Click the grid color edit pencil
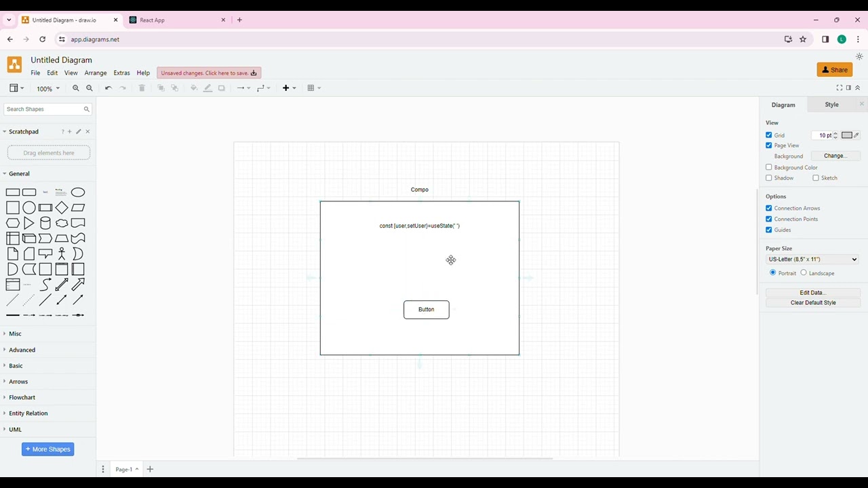Image resolution: width=868 pixels, height=488 pixels. pyautogui.click(x=856, y=136)
